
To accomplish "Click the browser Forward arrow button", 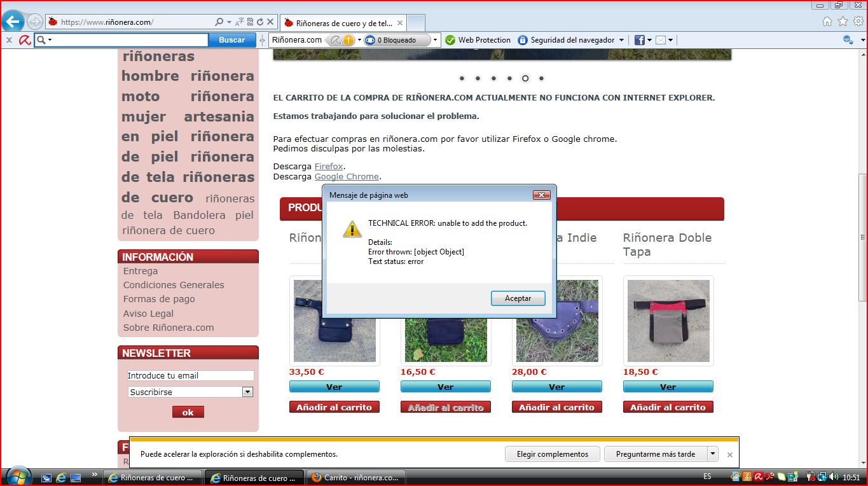I will coord(34,22).
